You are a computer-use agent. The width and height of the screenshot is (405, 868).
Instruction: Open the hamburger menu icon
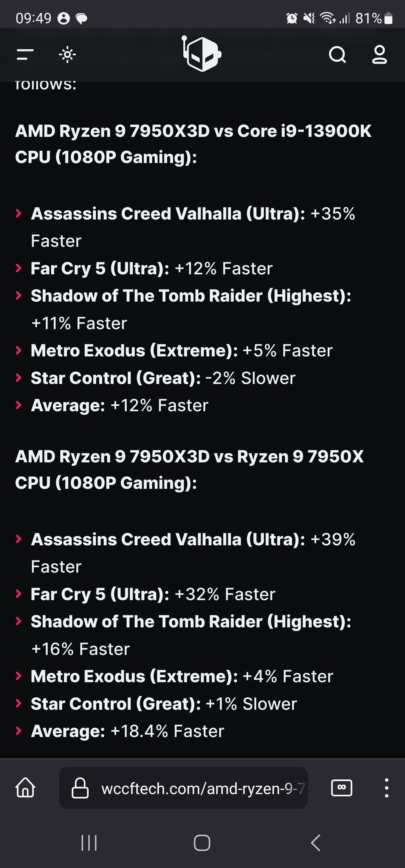pos(25,54)
